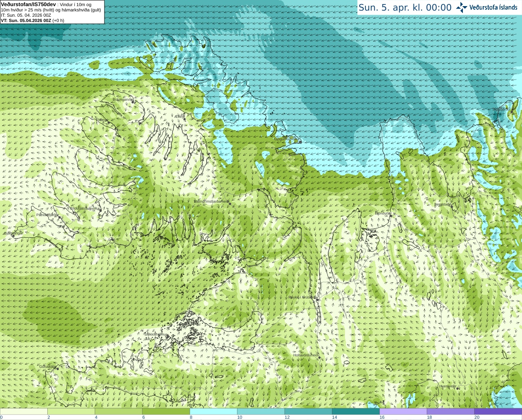
Task: Select the Bíldudalsflugvöllur station dot
Action: [100, 210]
